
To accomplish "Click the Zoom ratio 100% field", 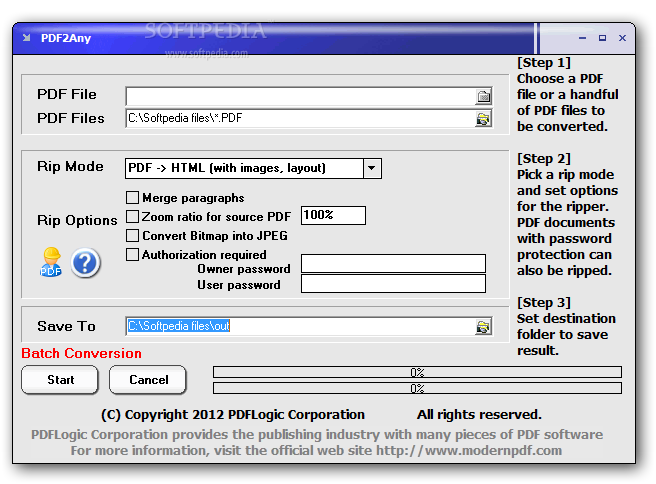I will pos(333,215).
